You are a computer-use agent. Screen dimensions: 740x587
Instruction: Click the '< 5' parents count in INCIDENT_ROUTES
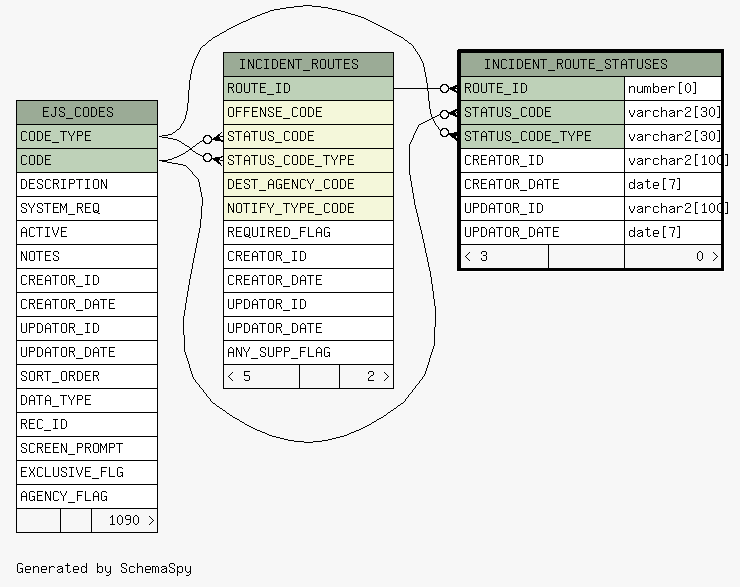pos(261,376)
